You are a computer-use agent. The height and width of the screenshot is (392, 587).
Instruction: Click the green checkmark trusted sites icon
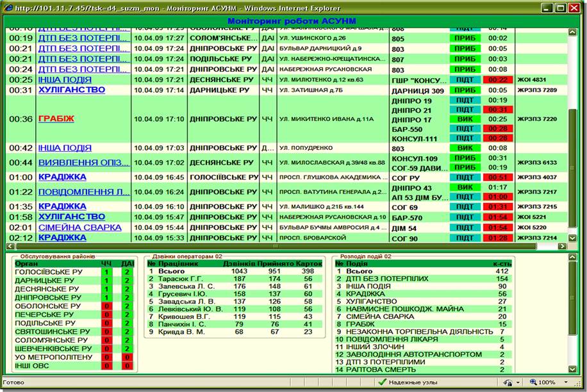coord(382,382)
